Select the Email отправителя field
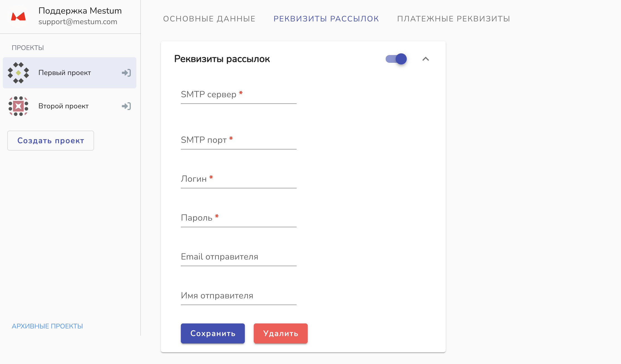Screen dimensions: 621x364 click(238, 257)
